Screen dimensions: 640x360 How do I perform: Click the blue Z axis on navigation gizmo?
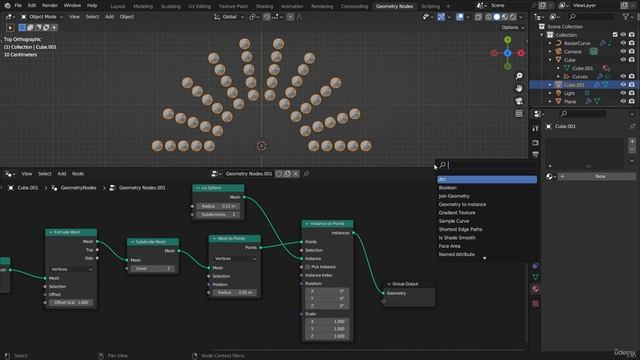[x=507, y=53]
